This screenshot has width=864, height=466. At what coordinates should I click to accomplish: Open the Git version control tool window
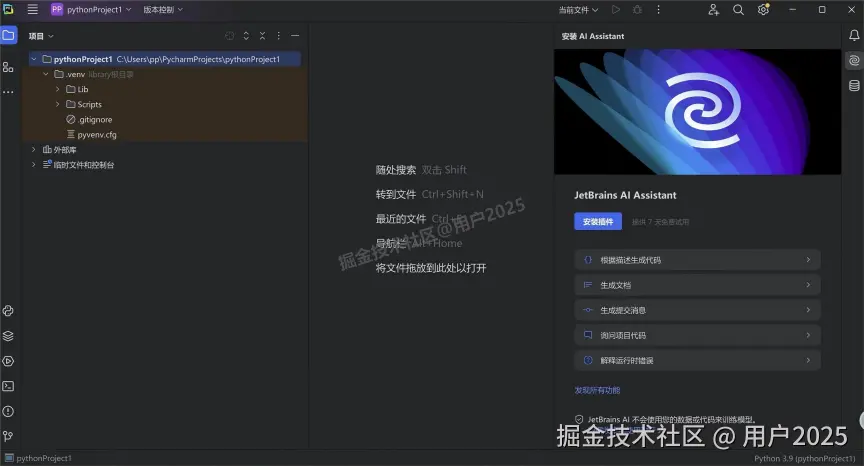coord(8,436)
